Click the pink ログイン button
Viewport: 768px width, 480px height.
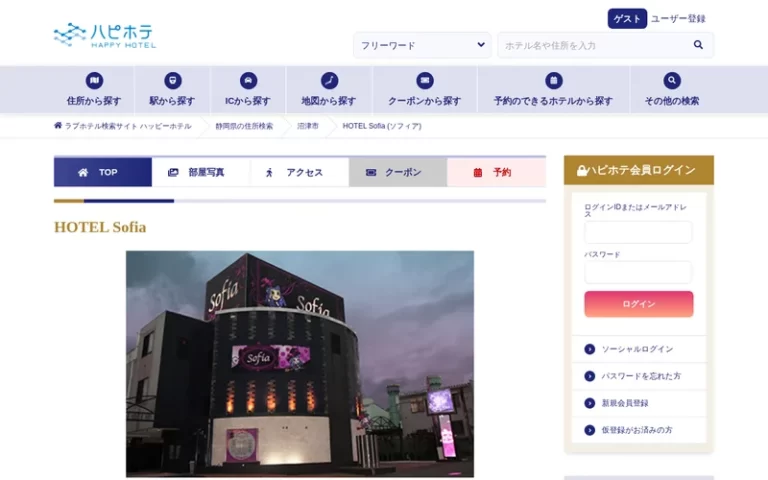coord(639,304)
